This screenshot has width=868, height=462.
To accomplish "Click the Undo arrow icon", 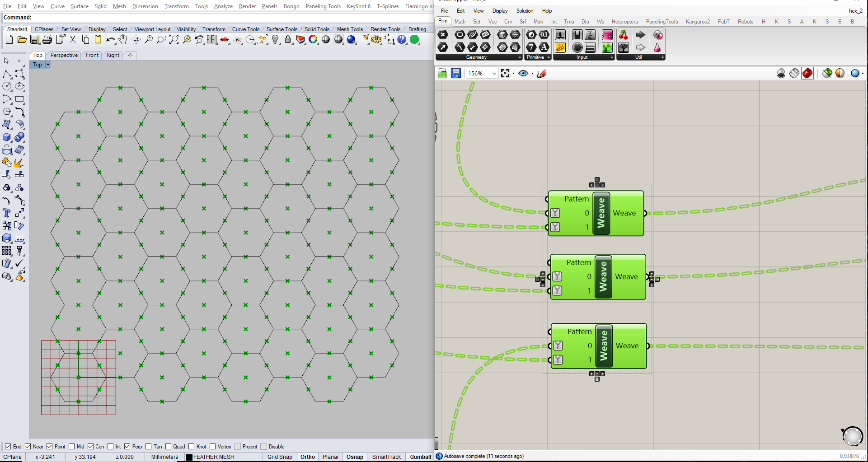I will (110, 40).
